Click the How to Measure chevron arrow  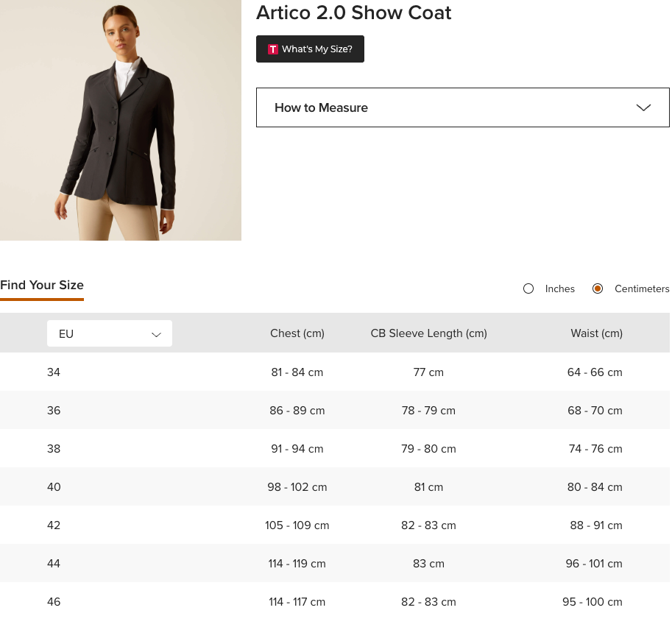coord(643,107)
